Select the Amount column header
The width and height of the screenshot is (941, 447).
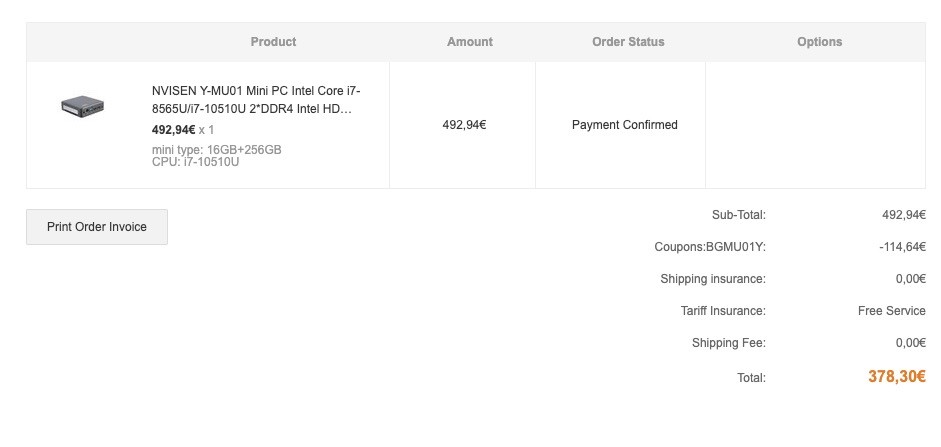pyautogui.click(x=470, y=42)
